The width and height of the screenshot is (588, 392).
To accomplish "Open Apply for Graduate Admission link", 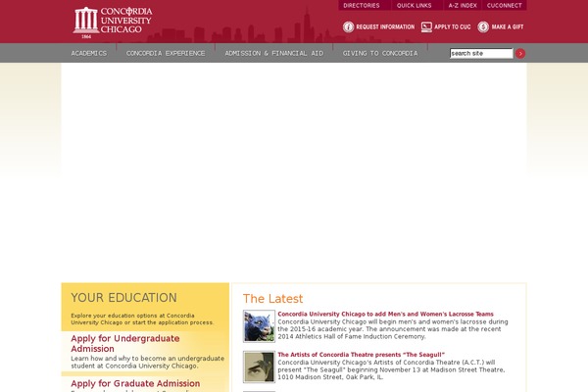I will pos(135,383).
